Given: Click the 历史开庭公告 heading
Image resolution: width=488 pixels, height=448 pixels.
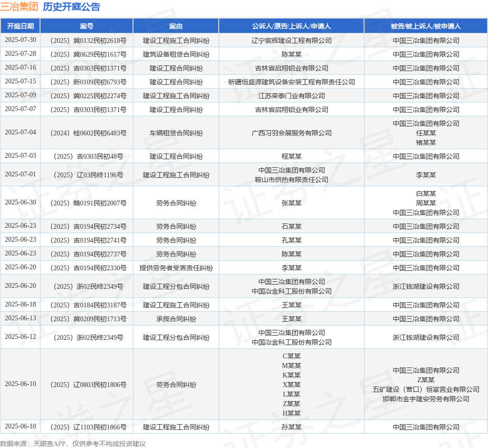Looking at the screenshot, I should click(71, 7).
